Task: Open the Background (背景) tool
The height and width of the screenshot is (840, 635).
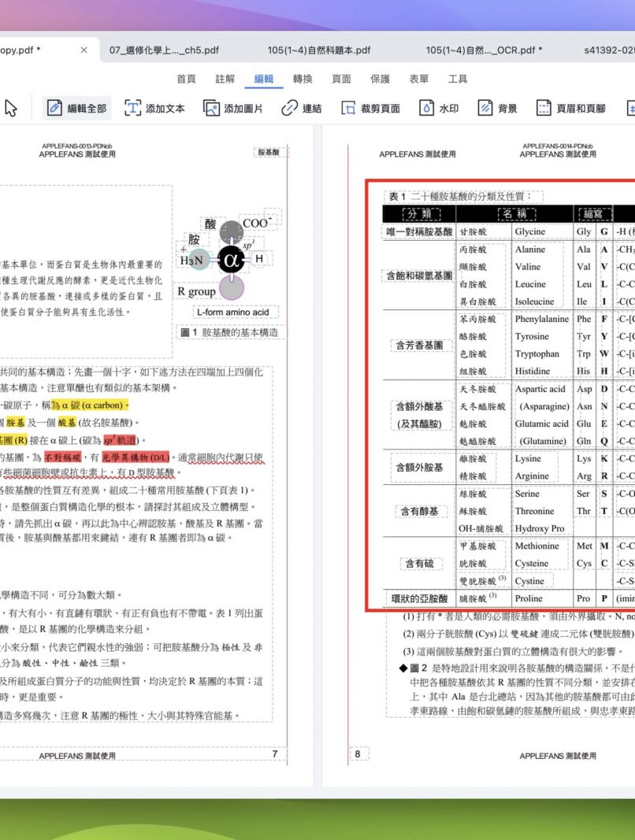Action: [498, 109]
